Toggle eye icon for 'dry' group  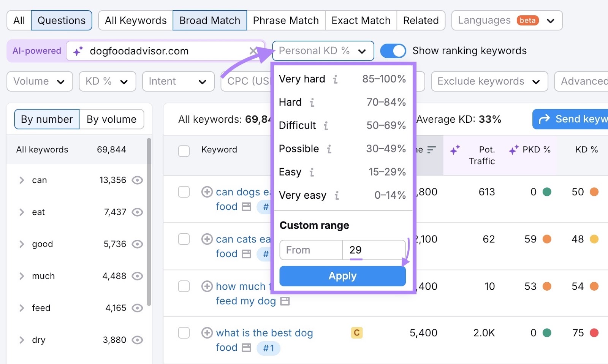coord(137,340)
